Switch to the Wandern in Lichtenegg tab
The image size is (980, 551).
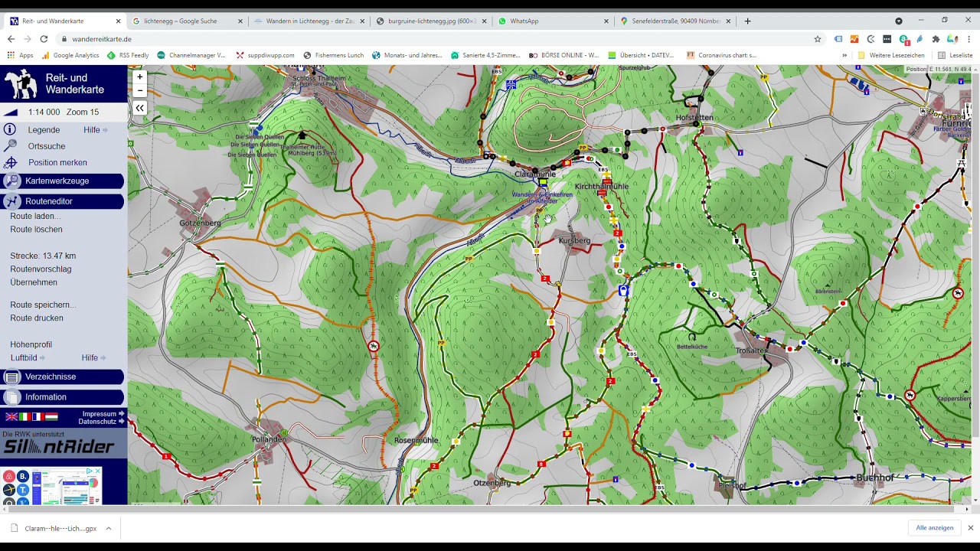(310, 21)
